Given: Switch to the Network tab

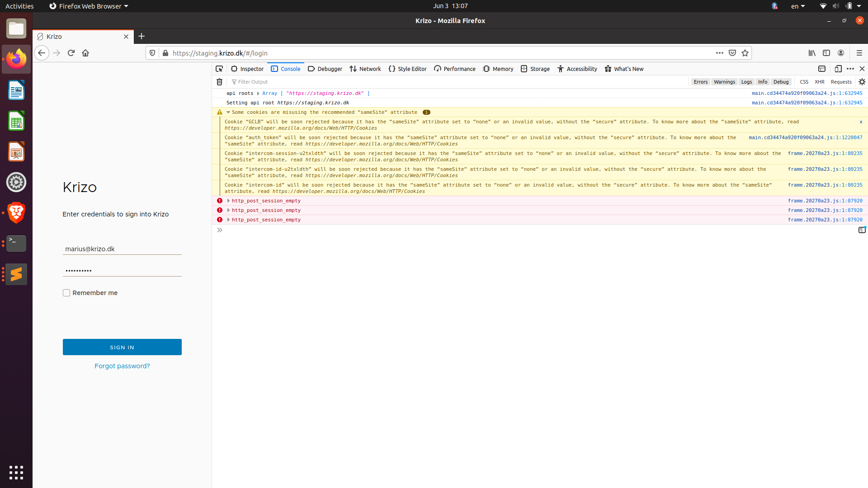Looking at the screenshot, I should click(x=365, y=69).
